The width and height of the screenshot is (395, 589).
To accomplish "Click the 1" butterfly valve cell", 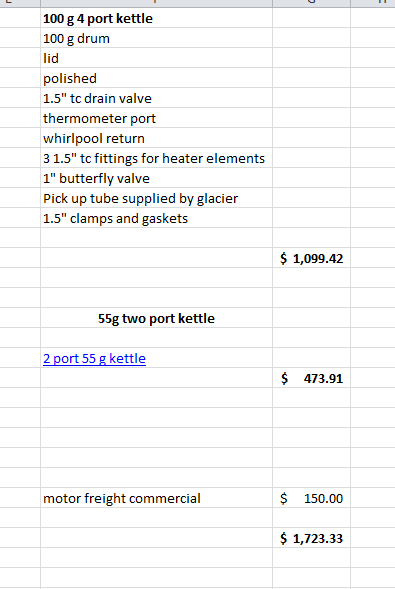I will tap(156, 178).
